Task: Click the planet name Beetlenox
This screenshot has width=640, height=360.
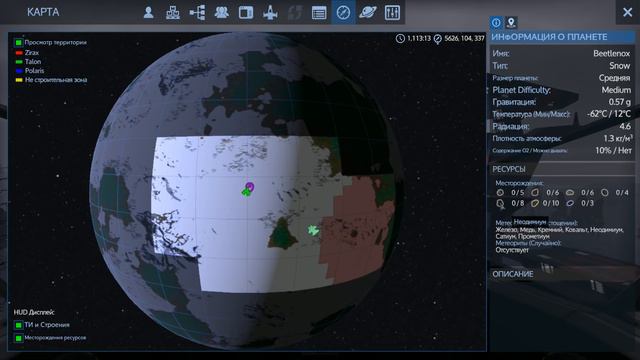Action: tap(611, 53)
